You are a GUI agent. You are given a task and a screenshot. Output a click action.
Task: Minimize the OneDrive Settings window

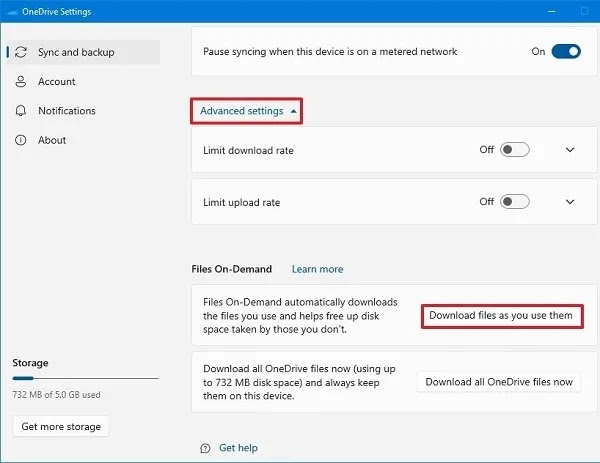(x=551, y=11)
